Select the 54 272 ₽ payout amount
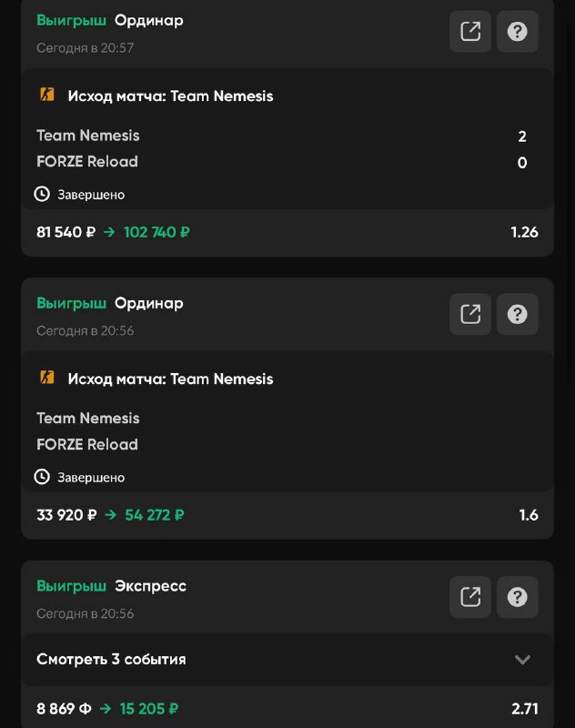 tap(154, 515)
